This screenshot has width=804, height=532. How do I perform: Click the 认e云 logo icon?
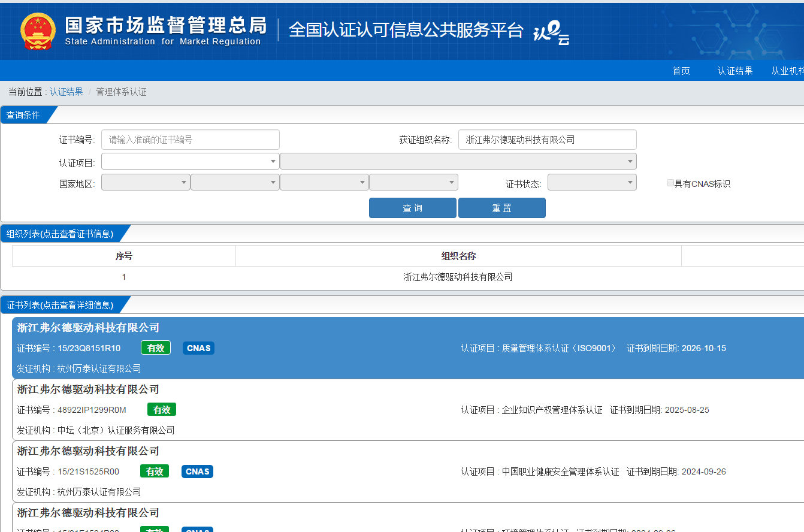[551, 33]
